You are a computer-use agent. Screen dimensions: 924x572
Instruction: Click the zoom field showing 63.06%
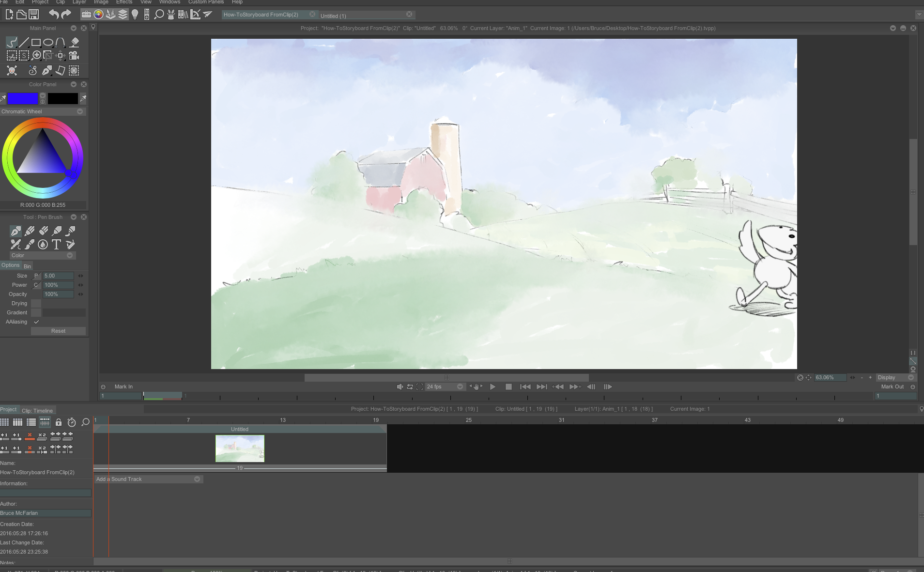pyautogui.click(x=830, y=377)
